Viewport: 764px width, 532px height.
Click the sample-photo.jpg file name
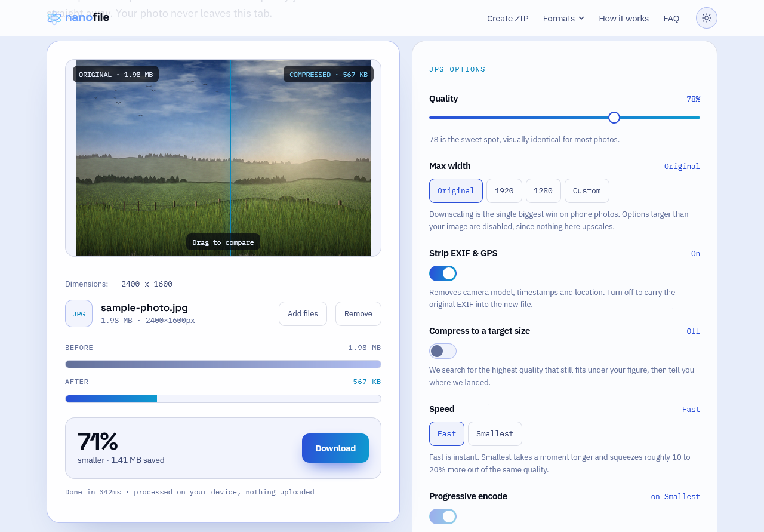click(144, 308)
